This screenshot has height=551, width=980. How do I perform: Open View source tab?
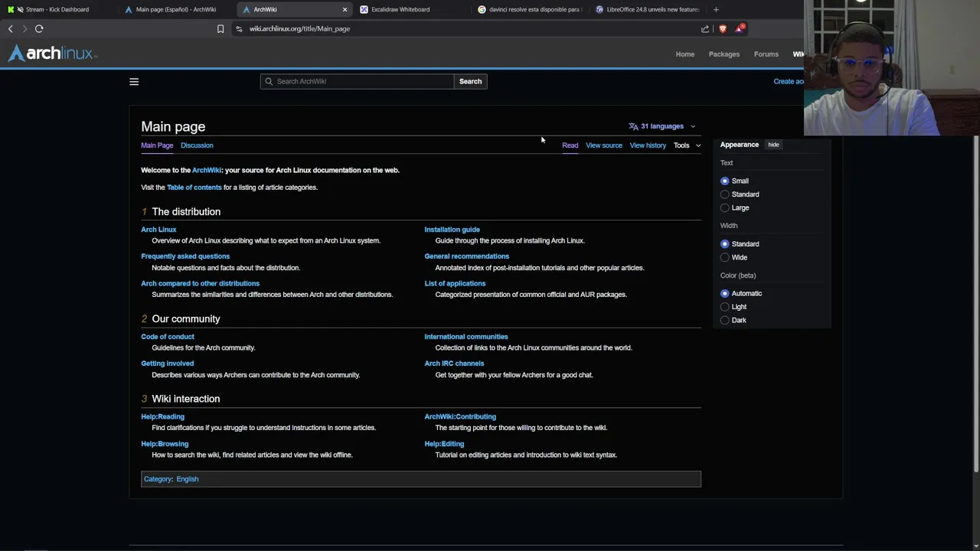click(604, 145)
